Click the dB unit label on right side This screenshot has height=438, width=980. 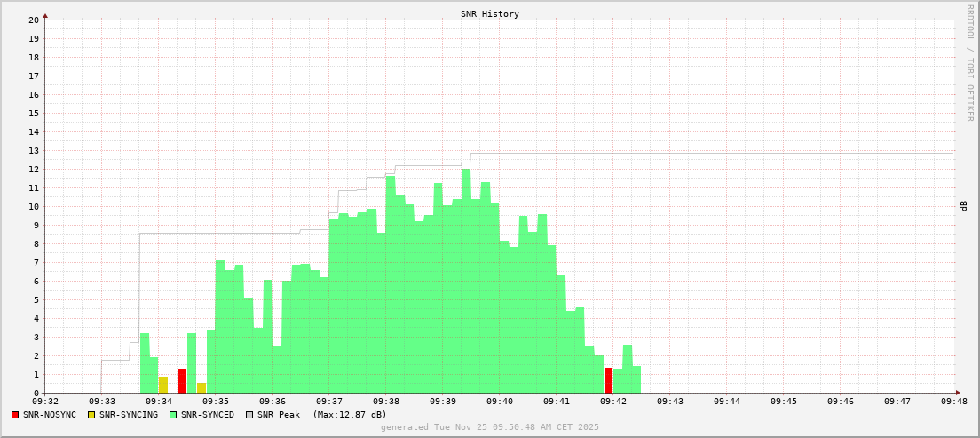click(x=963, y=206)
